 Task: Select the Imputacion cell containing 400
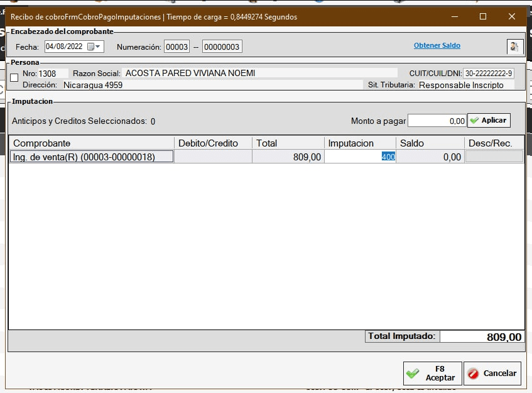[360, 157]
